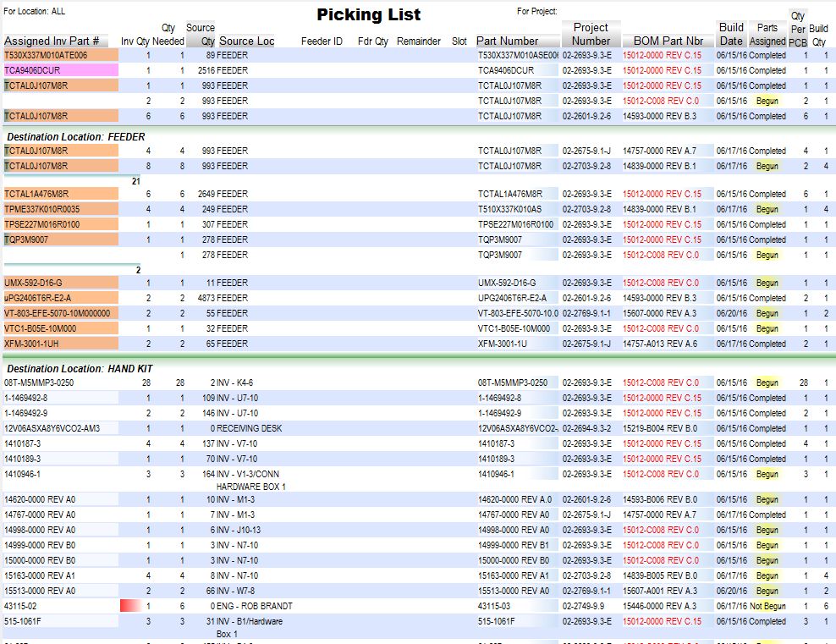
Task: Select part number "43115-03"
Action: point(493,606)
